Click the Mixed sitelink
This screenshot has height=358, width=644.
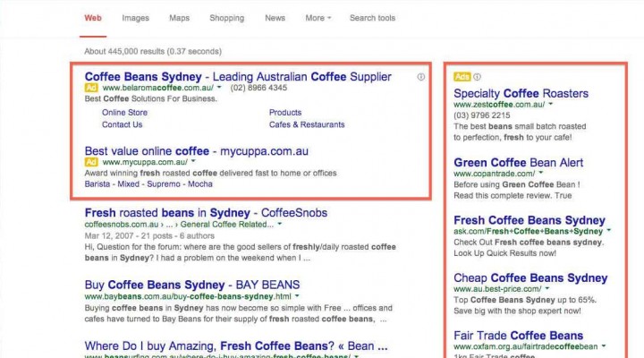(x=129, y=184)
